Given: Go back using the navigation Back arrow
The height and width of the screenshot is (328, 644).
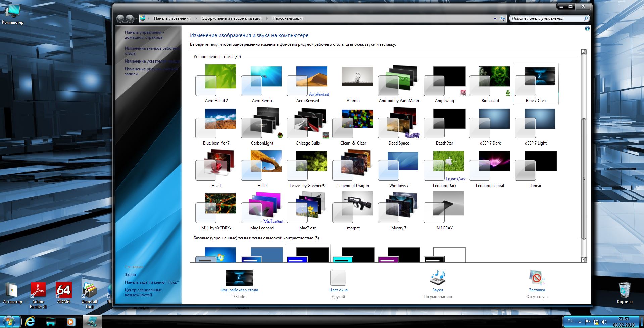Looking at the screenshot, I should tap(120, 18).
